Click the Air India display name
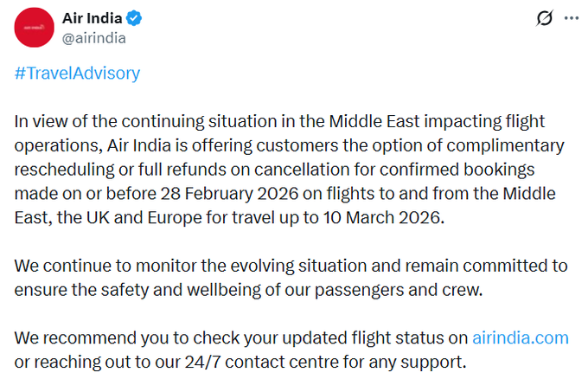This screenshot has height=379, width=588. coord(92,19)
